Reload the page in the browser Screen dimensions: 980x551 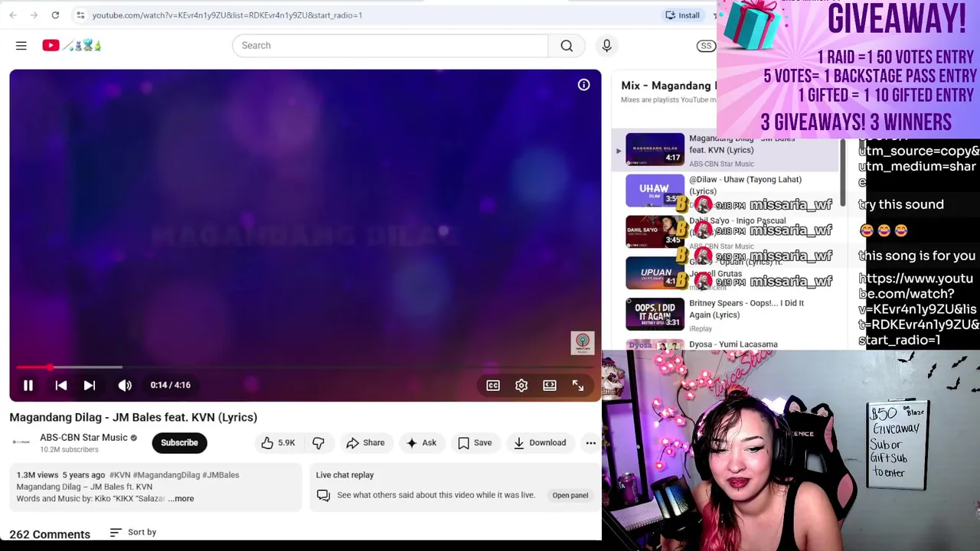[55, 15]
